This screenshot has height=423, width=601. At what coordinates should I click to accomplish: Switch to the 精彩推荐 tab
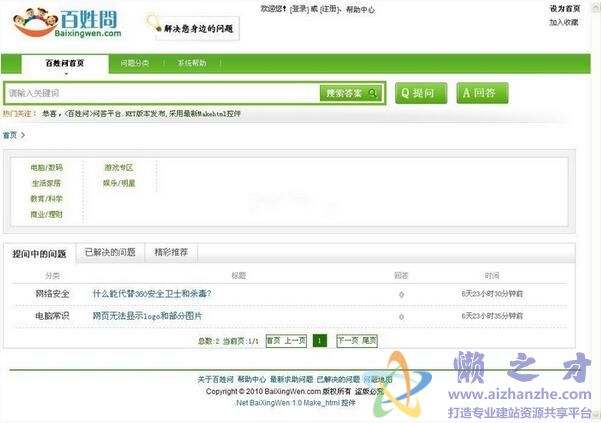pyautogui.click(x=171, y=253)
